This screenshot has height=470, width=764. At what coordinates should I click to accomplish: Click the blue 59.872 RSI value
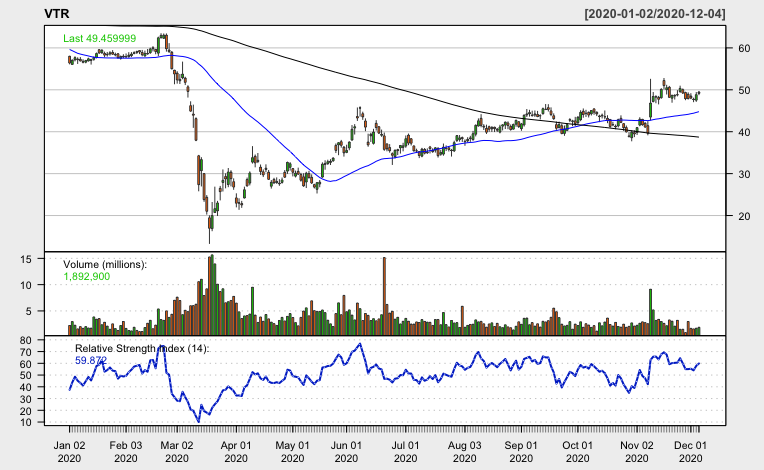(91, 359)
